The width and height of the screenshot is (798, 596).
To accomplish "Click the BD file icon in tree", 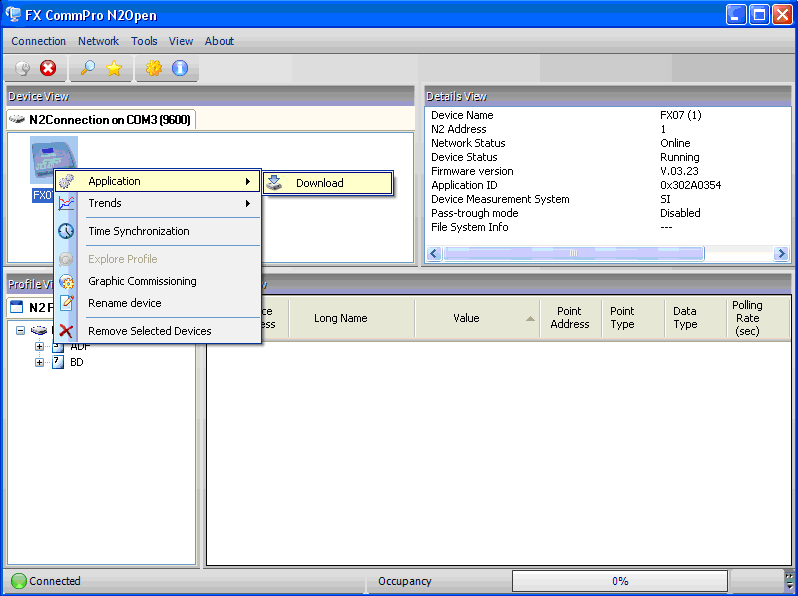I will tap(58, 362).
